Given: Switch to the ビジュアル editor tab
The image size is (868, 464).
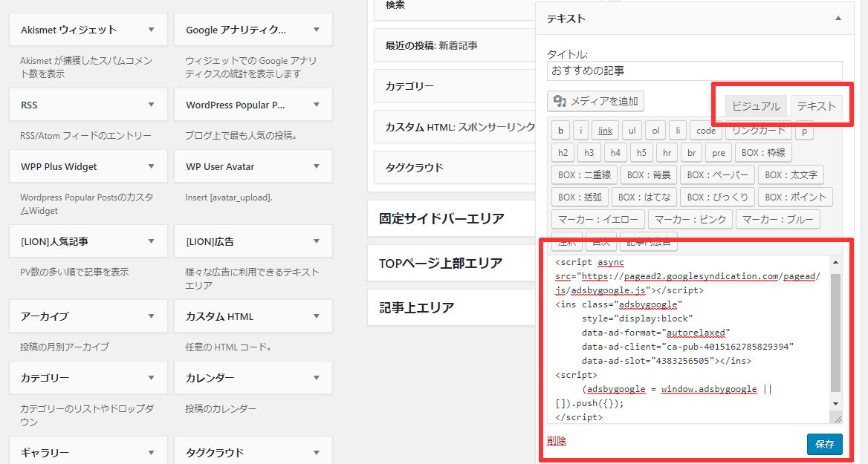Looking at the screenshot, I should coord(757,106).
